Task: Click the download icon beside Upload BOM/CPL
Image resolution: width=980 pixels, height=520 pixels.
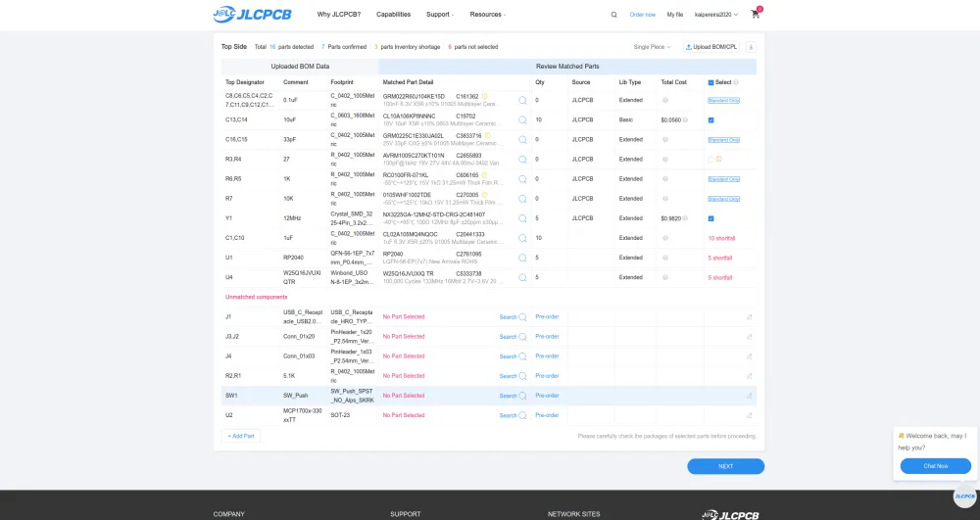Action: (751, 47)
